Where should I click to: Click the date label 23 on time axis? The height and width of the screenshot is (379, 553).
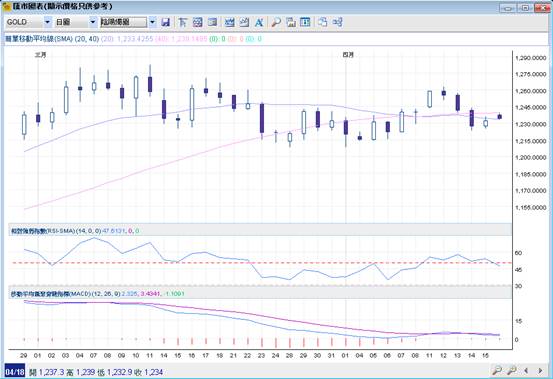click(x=261, y=355)
